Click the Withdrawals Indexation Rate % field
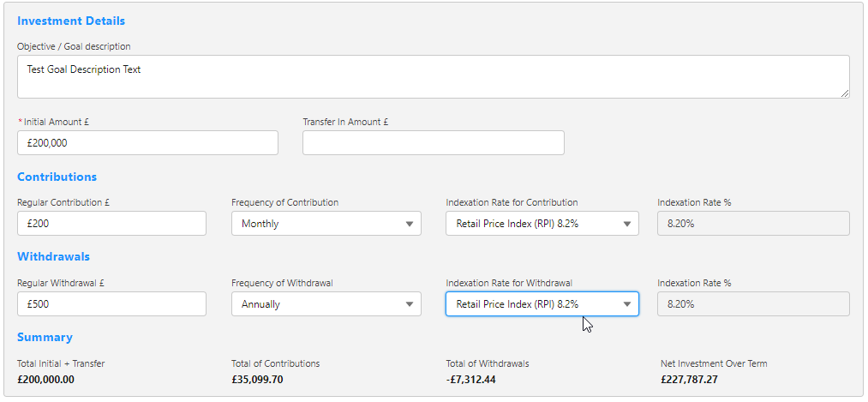This screenshot has height=402, width=868. (x=753, y=304)
